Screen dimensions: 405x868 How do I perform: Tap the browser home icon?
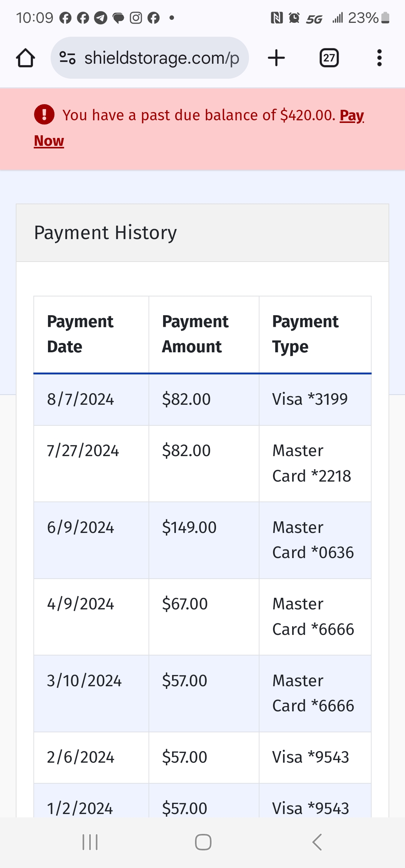point(25,58)
